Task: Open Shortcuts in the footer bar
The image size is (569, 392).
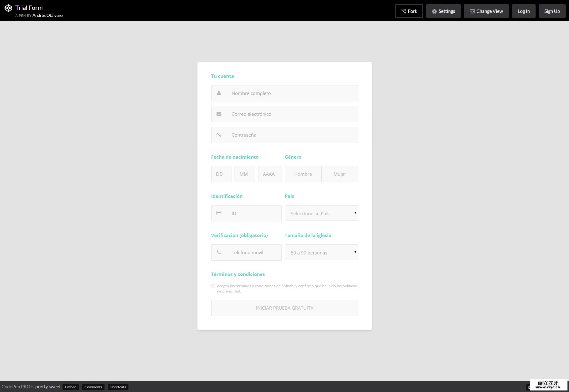Action: click(x=118, y=387)
